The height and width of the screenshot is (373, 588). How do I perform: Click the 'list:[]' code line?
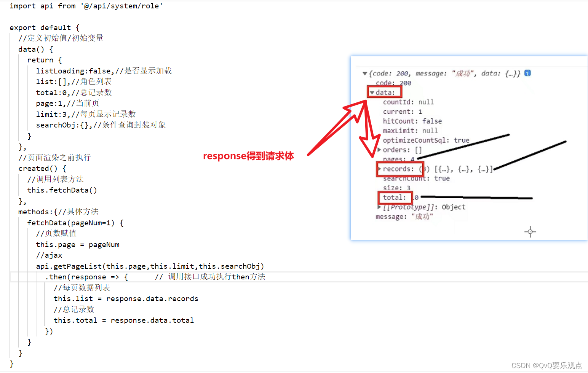[74, 81]
